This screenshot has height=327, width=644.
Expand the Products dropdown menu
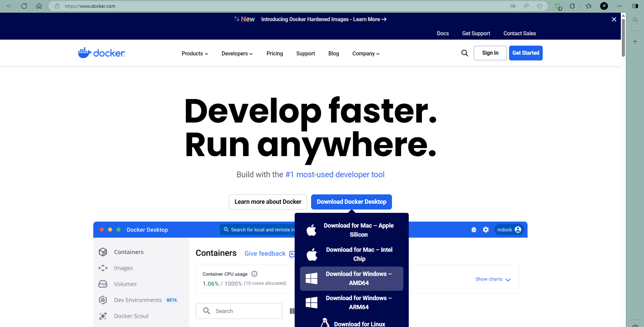195,53
